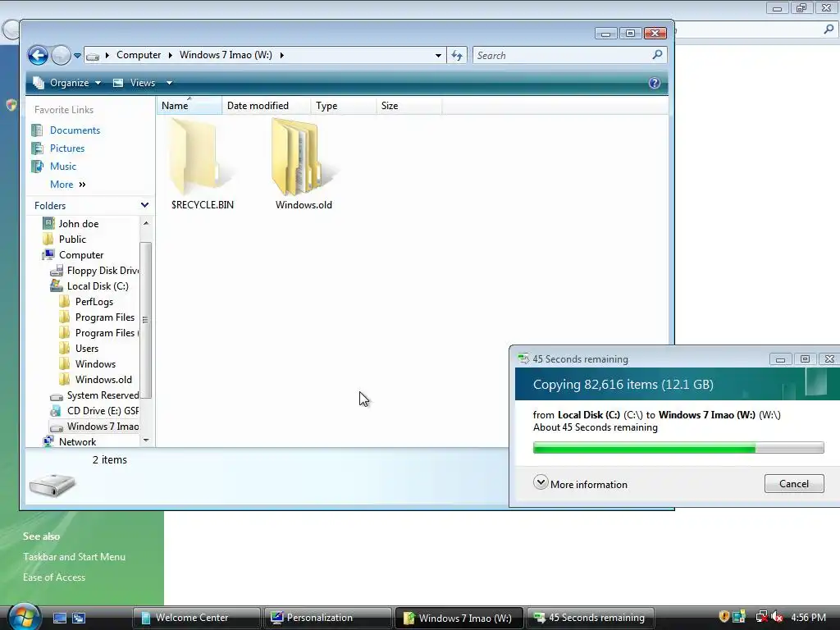Switch to 45 Seconds remaining taskbar button

[x=590, y=618]
